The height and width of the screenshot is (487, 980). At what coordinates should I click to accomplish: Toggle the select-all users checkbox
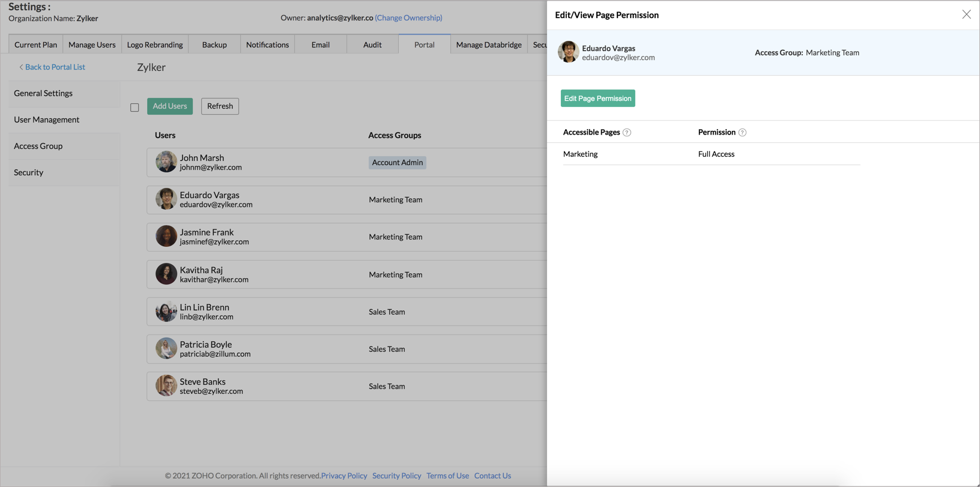coord(135,107)
